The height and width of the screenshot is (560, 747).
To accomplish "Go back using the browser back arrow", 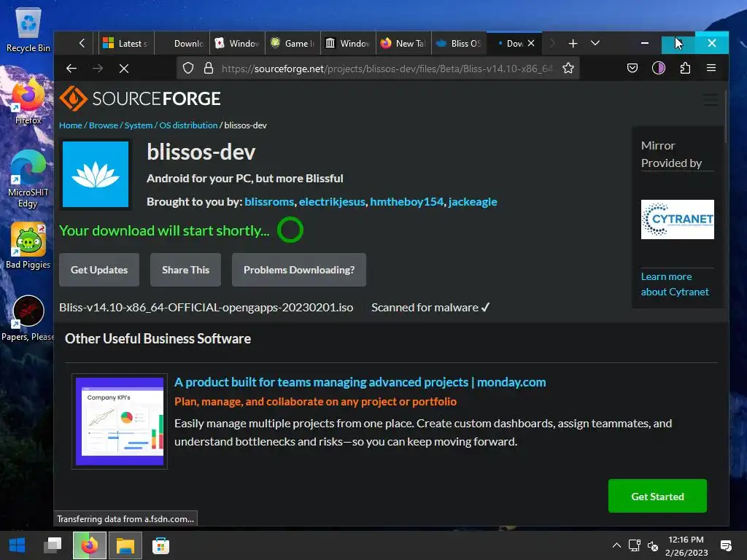I will 71,69.
